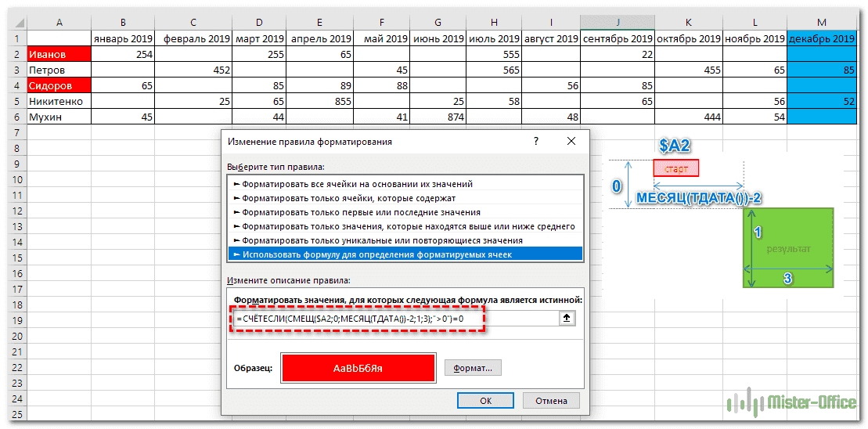Select the blue 'декабрь 2019' header cell
The height and width of the screenshot is (429, 868).
click(822, 38)
